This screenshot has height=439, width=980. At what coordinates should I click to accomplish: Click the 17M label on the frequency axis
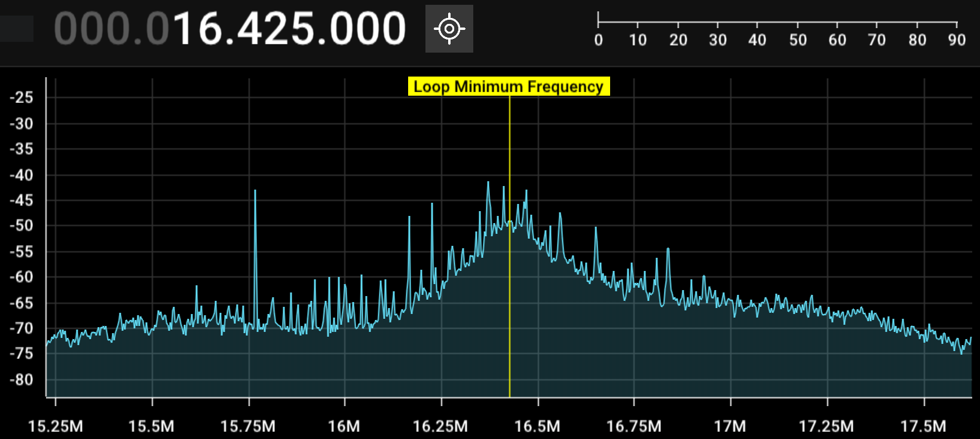pos(730,426)
